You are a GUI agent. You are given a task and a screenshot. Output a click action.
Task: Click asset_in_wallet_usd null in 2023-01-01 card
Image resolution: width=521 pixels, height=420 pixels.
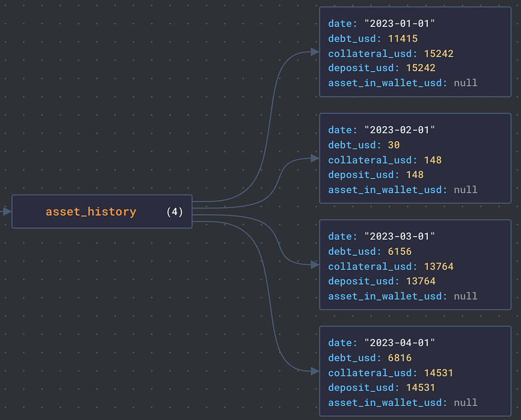click(x=466, y=83)
